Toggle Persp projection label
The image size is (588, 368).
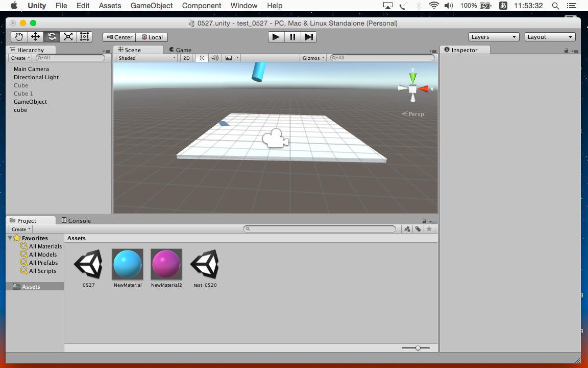tap(413, 114)
